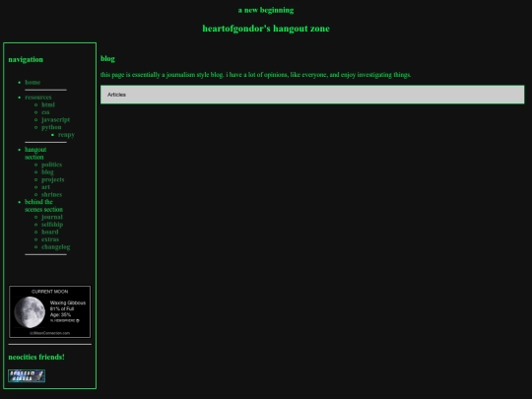Open the home link in navigation
The width and height of the screenshot is (532, 399).
coord(33,83)
